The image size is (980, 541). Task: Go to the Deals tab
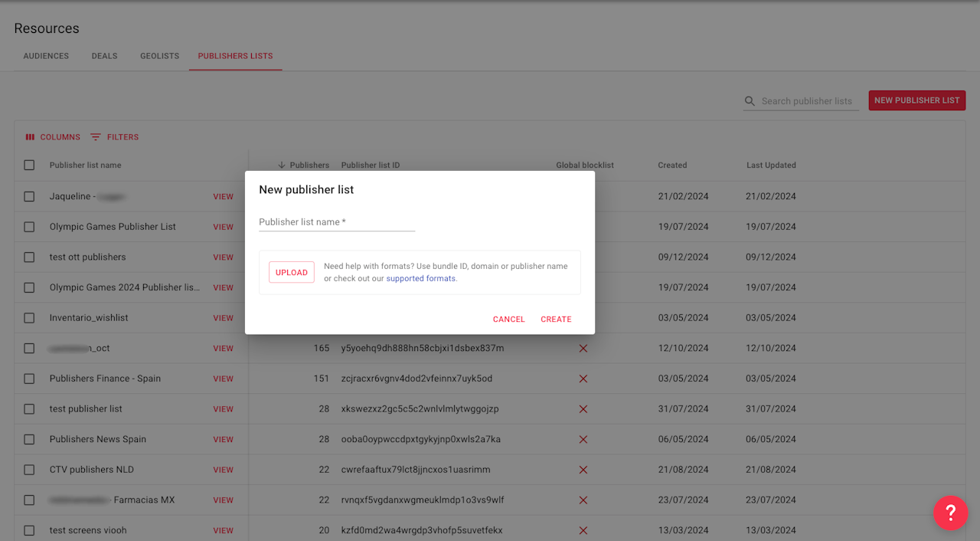pos(104,56)
